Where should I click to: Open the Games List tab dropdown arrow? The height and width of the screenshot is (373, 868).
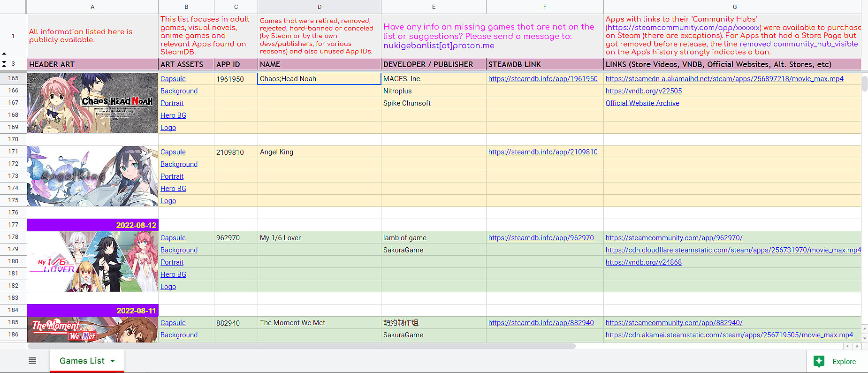113,361
